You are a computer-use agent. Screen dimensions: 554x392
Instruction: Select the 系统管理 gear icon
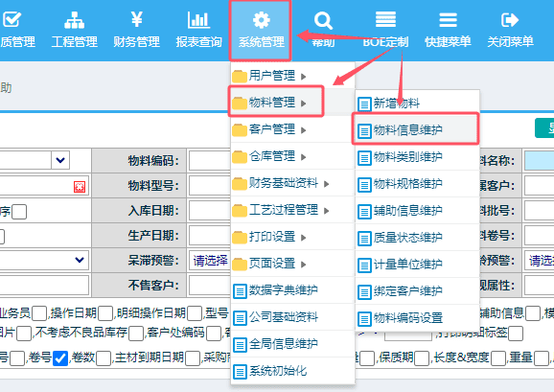click(x=261, y=20)
